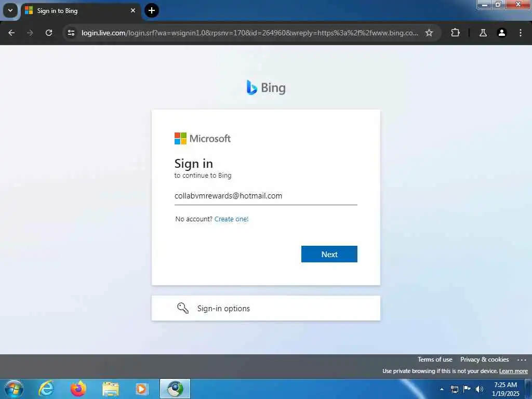
Task: Focus the email address field
Action: [x=265, y=196]
